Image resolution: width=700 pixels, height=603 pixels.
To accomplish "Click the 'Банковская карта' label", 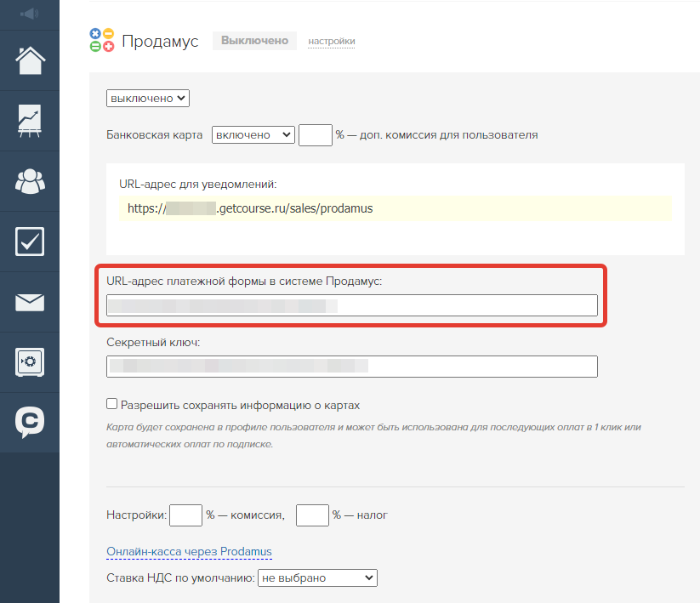I will (x=155, y=134).
